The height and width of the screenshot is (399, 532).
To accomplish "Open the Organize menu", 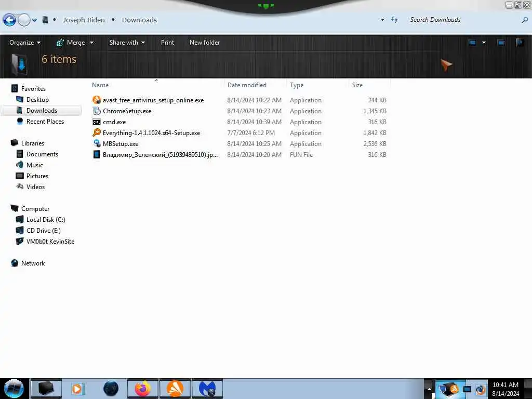I will [25, 43].
